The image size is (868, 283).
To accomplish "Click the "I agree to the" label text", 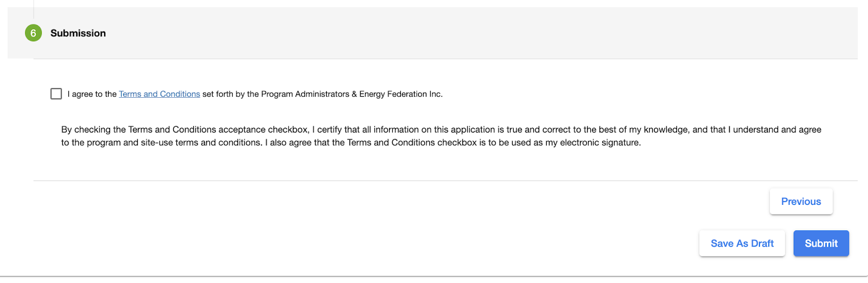I will pos(92,94).
